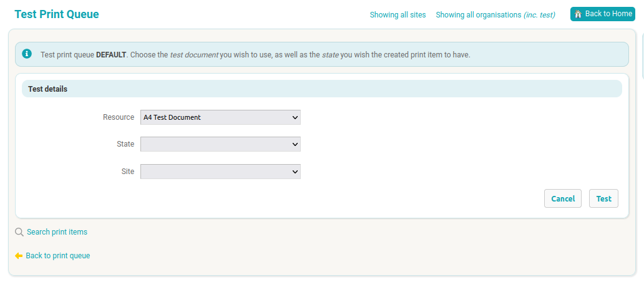
Task: Click the magnifier icon beside Search print items
Action: [19, 232]
